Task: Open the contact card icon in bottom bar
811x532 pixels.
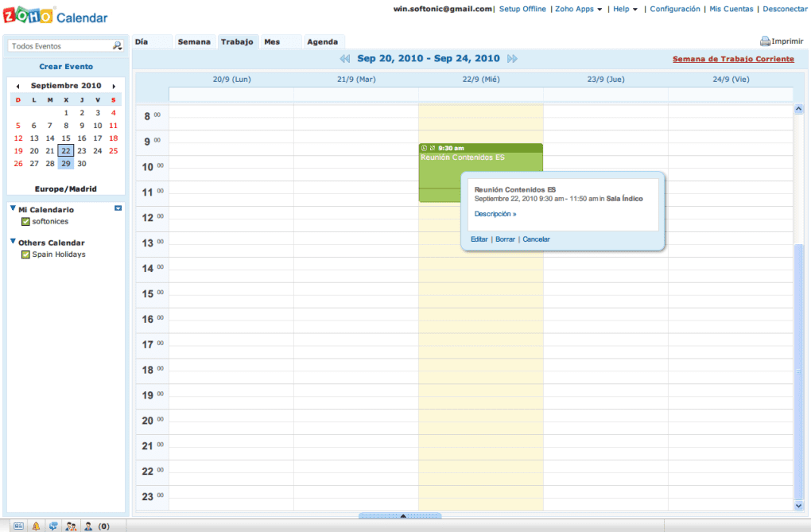Action: coord(18,526)
